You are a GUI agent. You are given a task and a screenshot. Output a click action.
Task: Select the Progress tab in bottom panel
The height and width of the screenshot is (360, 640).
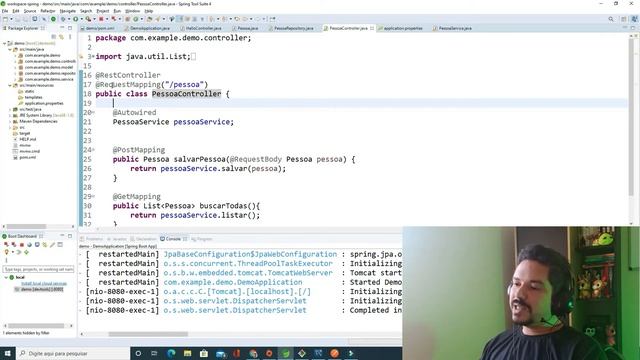coord(202,239)
